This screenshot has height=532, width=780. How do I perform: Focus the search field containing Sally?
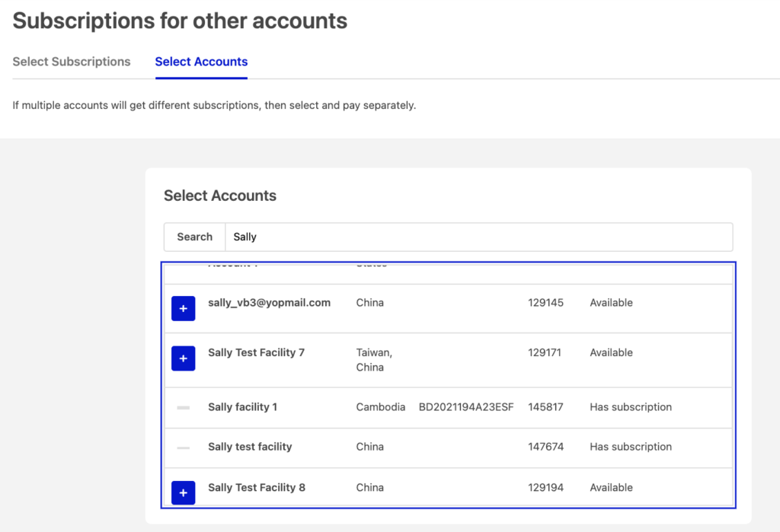(x=478, y=237)
